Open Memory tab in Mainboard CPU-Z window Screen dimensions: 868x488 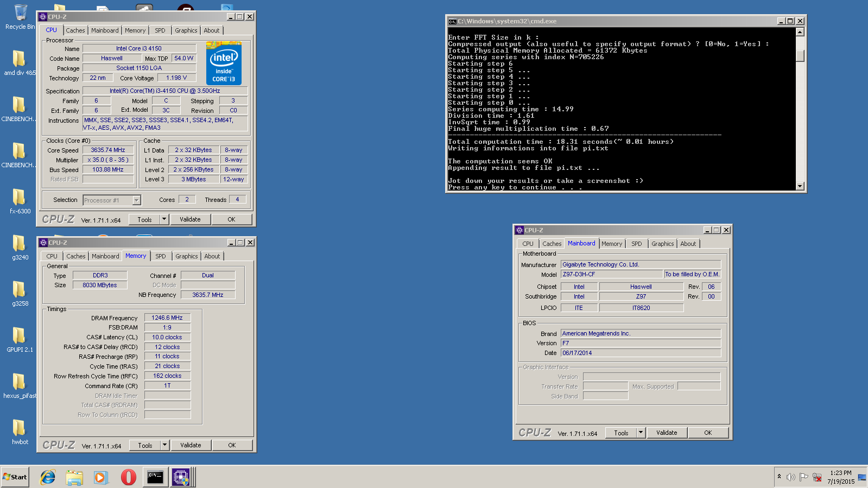[x=612, y=244]
